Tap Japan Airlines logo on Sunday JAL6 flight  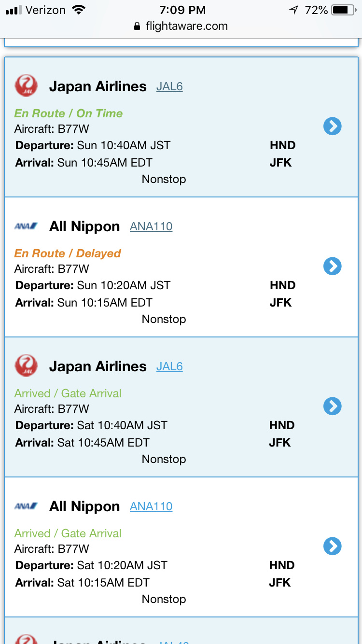click(26, 86)
